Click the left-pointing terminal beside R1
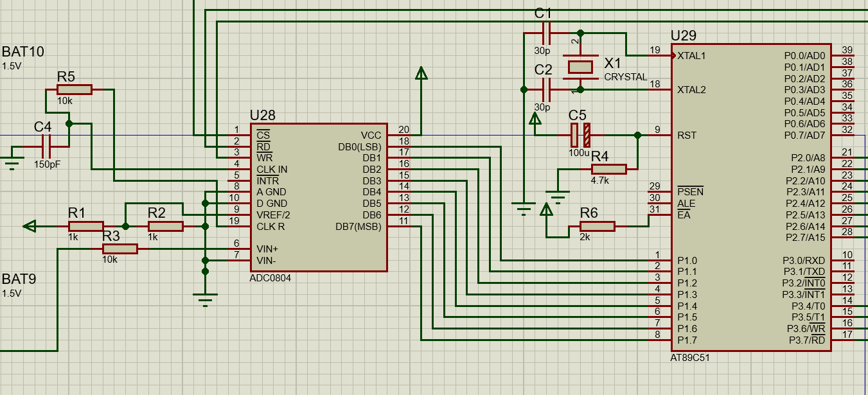The image size is (868, 395). (x=30, y=226)
